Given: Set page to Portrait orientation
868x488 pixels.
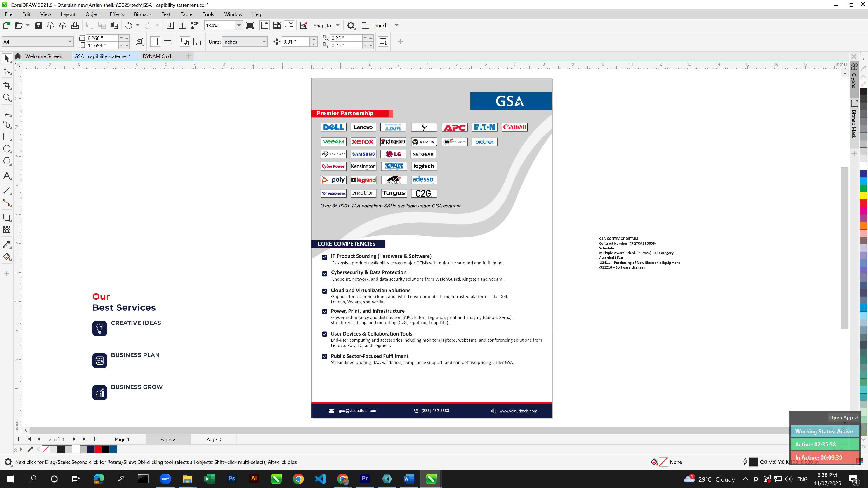Looking at the screenshot, I should tap(155, 42).
